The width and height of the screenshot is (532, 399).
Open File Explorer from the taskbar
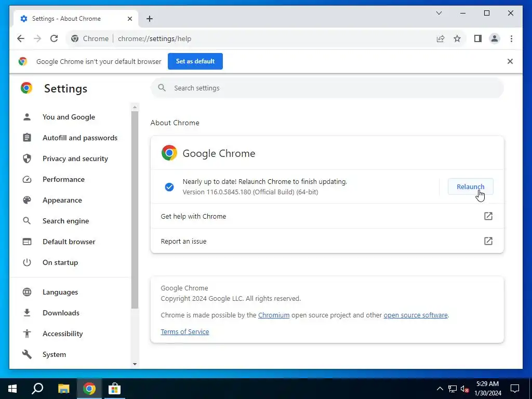(x=63, y=389)
